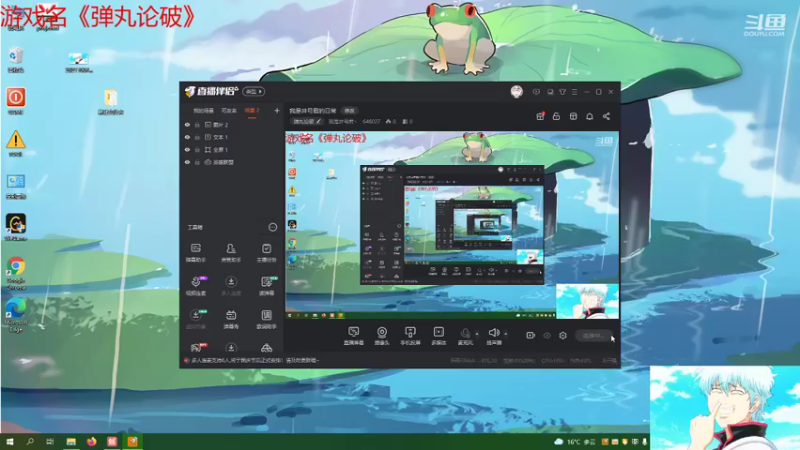Open the hamburger menu in title bar
This screenshot has width=800, height=450.
[x=574, y=92]
